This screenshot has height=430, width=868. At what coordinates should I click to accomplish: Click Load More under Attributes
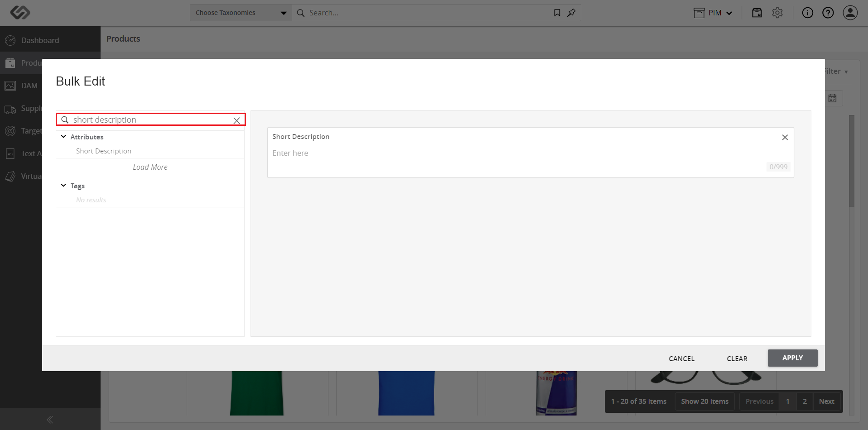(x=150, y=167)
